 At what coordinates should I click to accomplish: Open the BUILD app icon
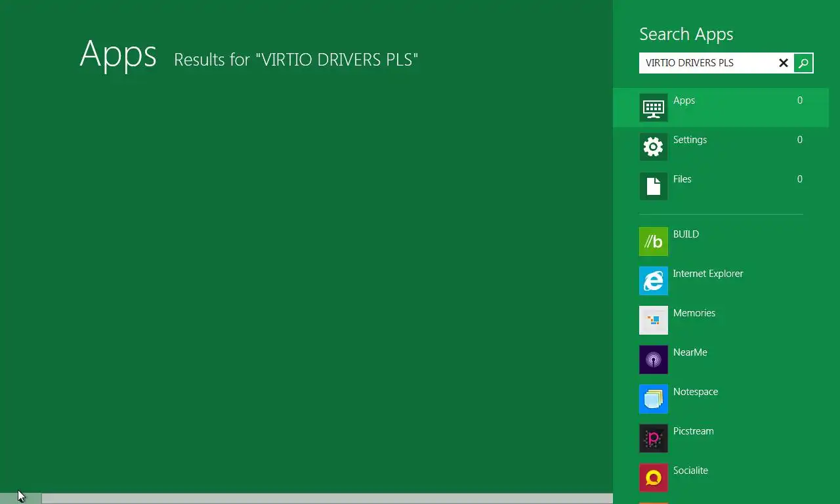pyautogui.click(x=654, y=241)
